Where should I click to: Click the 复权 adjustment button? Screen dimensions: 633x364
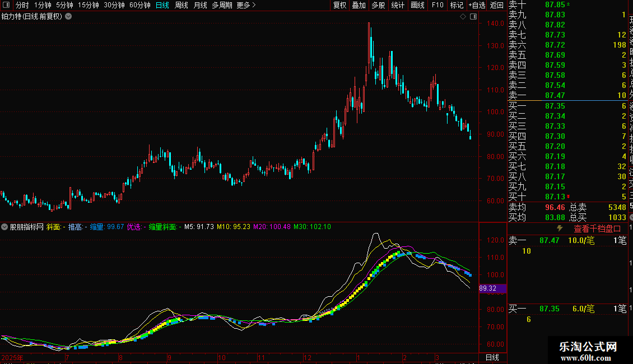click(x=339, y=5)
